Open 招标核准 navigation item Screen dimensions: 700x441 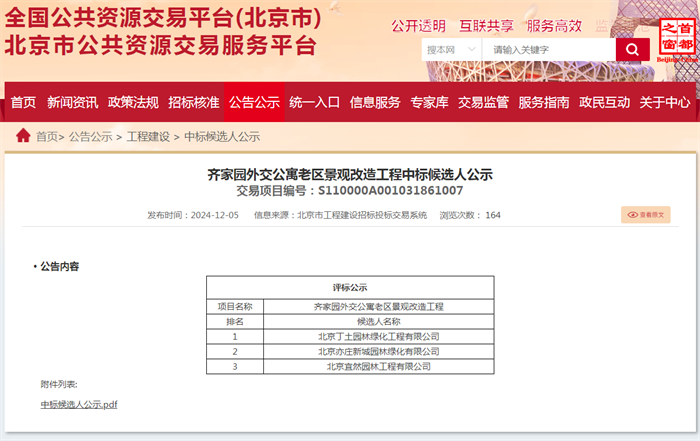click(194, 102)
